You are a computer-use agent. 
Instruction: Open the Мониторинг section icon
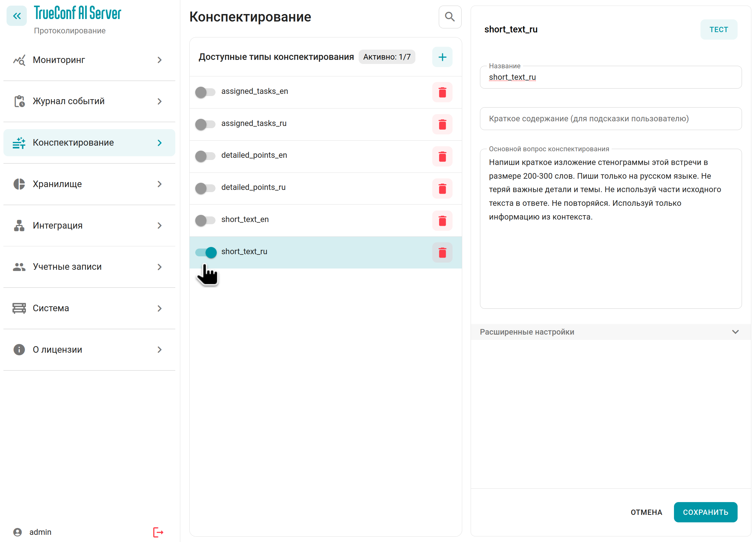[x=19, y=60]
